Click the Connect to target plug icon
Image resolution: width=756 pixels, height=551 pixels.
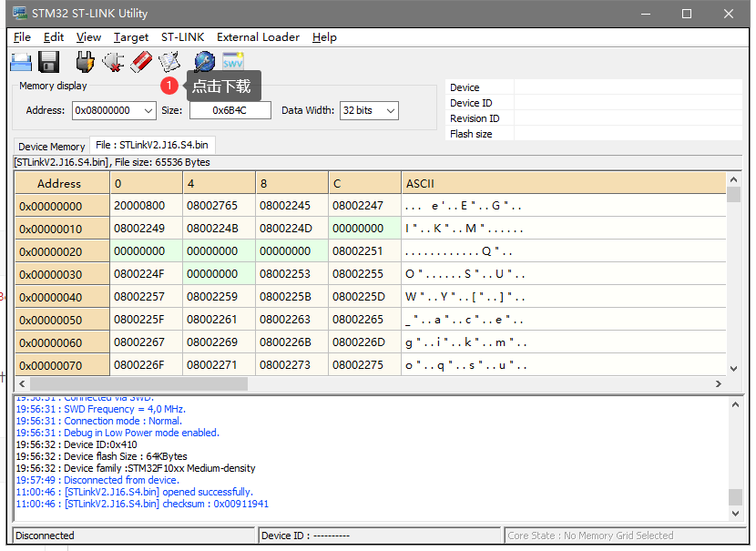tap(85, 62)
